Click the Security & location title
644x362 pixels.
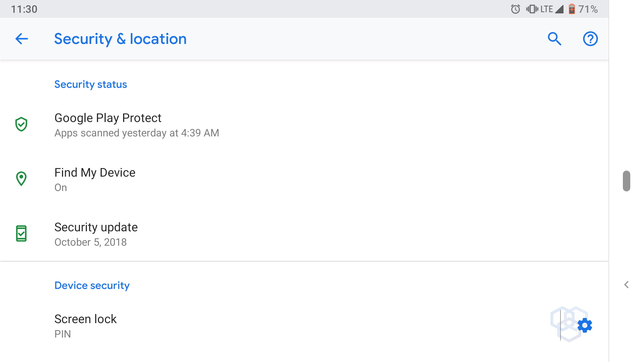click(x=120, y=39)
